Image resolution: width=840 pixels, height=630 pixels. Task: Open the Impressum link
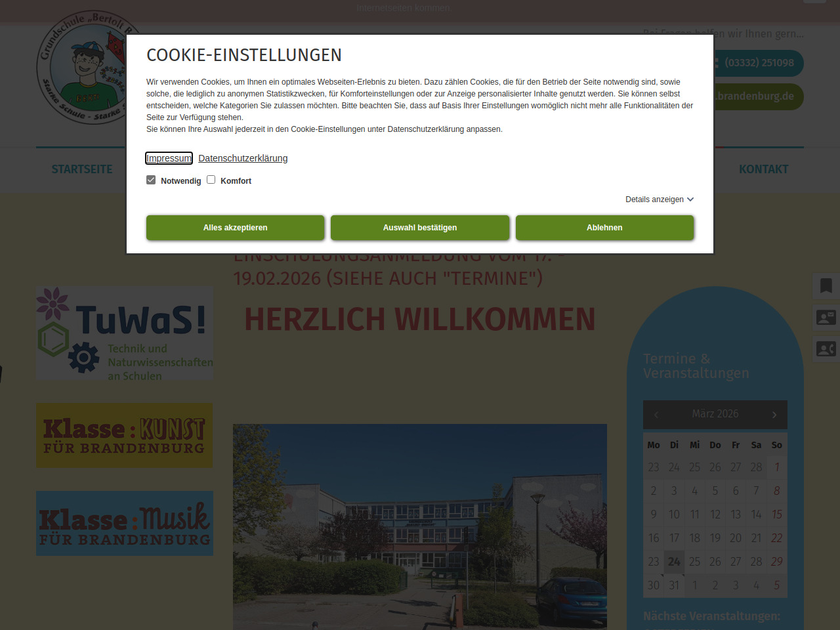coord(169,158)
